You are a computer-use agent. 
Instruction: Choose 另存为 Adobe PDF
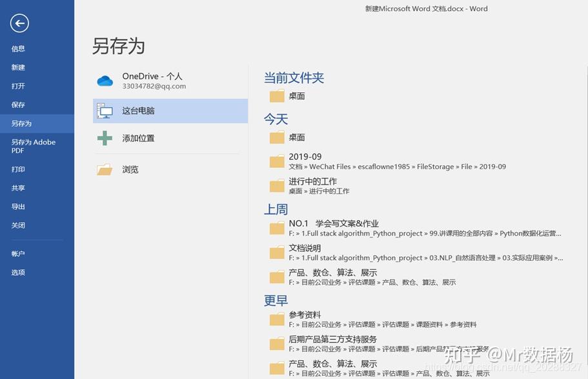[34, 147]
